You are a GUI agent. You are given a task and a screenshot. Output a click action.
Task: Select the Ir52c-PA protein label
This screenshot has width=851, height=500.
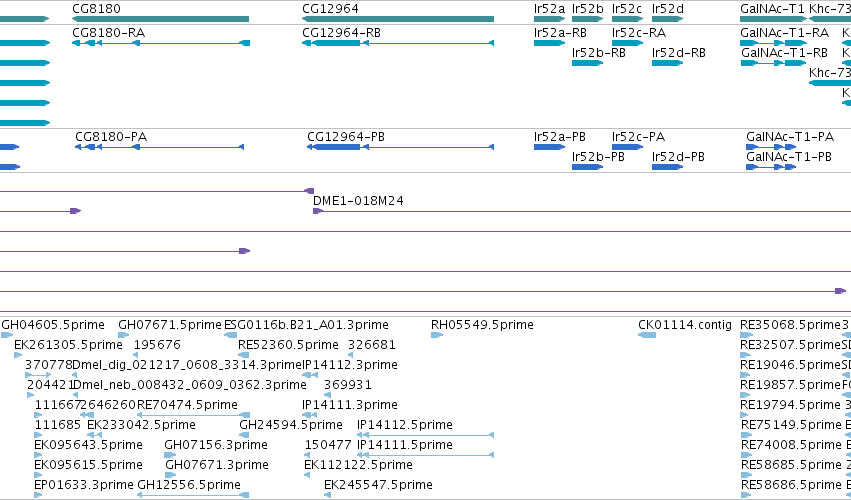click(638, 136)
